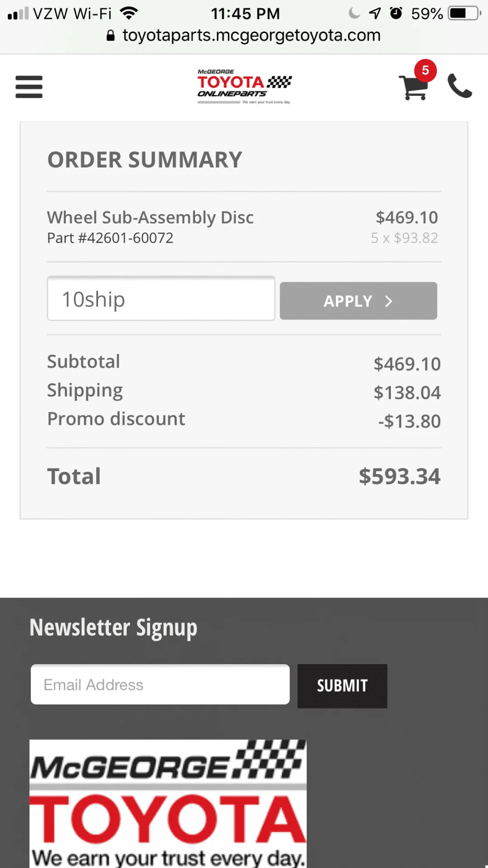Tap the alarm clock status icon

pos(396,14)
